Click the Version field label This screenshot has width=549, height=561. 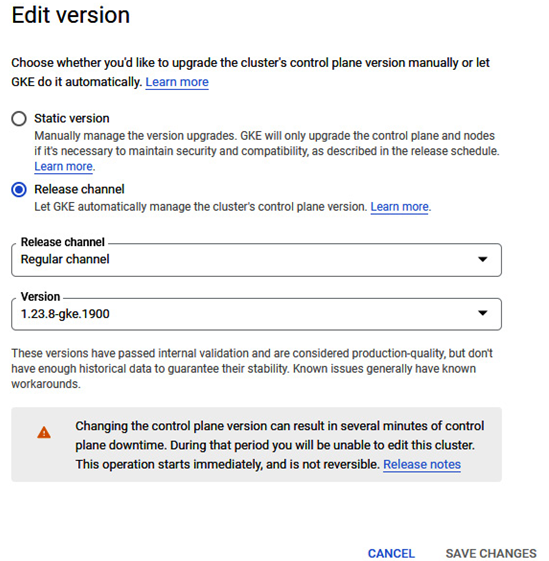point(40,297)
